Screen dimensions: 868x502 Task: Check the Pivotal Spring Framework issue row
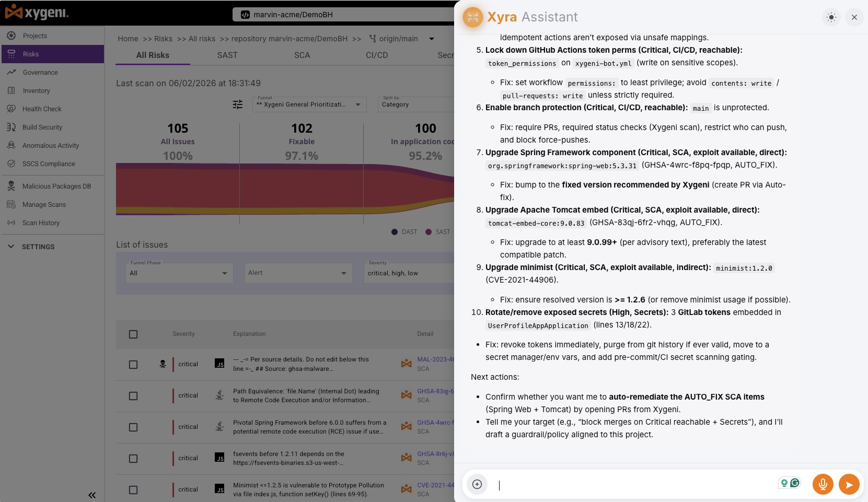pos(133,427)
